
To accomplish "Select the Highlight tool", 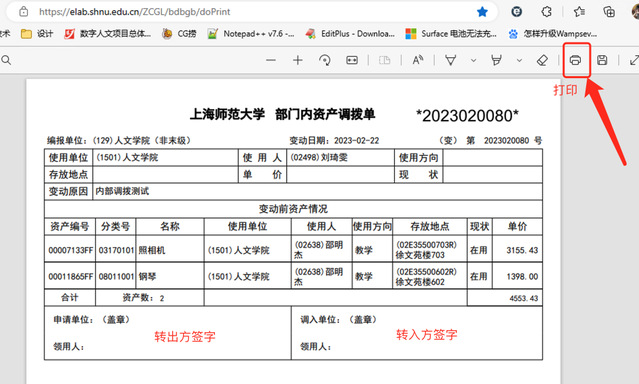I will (496, 60).
